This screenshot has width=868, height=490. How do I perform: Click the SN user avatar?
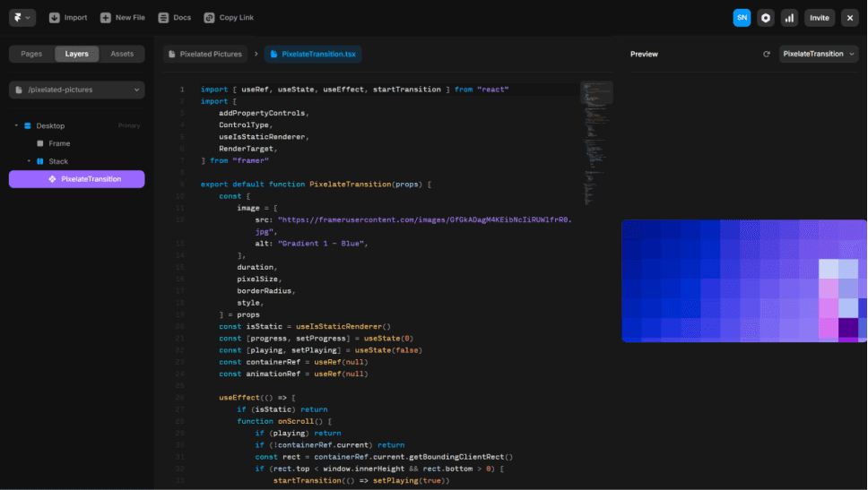pos(742,18)
